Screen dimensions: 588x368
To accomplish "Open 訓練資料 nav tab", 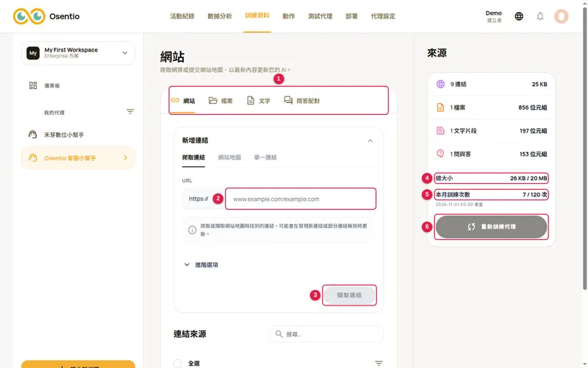I will pyautogui.click(x=257, y=15).
